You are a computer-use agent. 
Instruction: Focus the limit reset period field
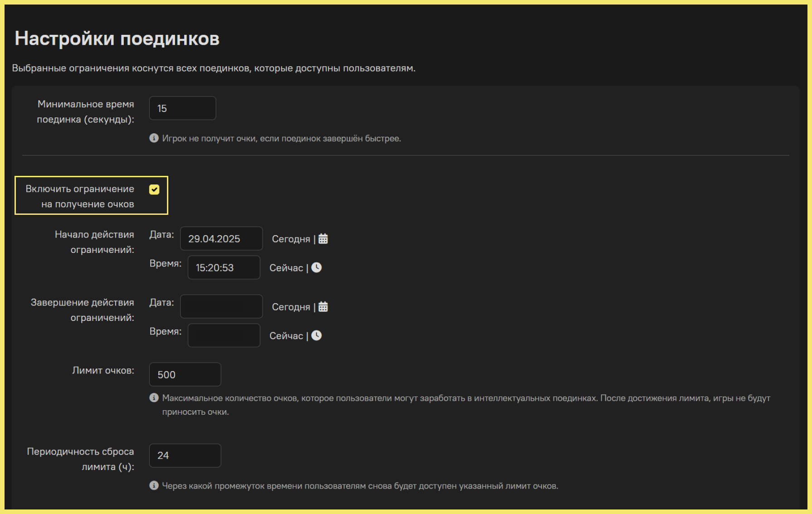tap(185, 456)
